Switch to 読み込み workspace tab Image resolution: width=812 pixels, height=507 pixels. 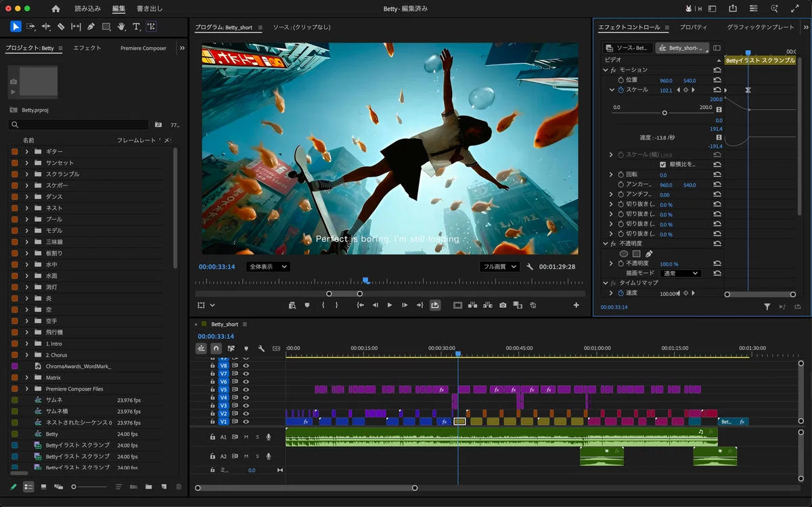coord(88,9)
